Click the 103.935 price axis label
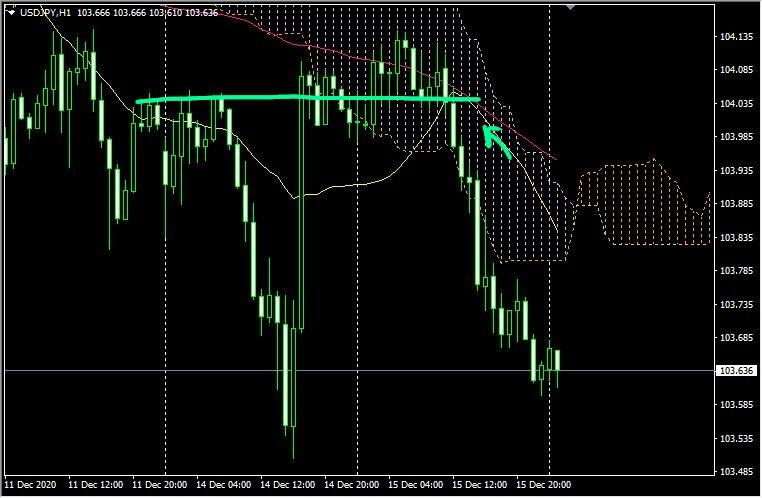Image resolution: width=762 pixels, height=498 pixels. (736, 171)
